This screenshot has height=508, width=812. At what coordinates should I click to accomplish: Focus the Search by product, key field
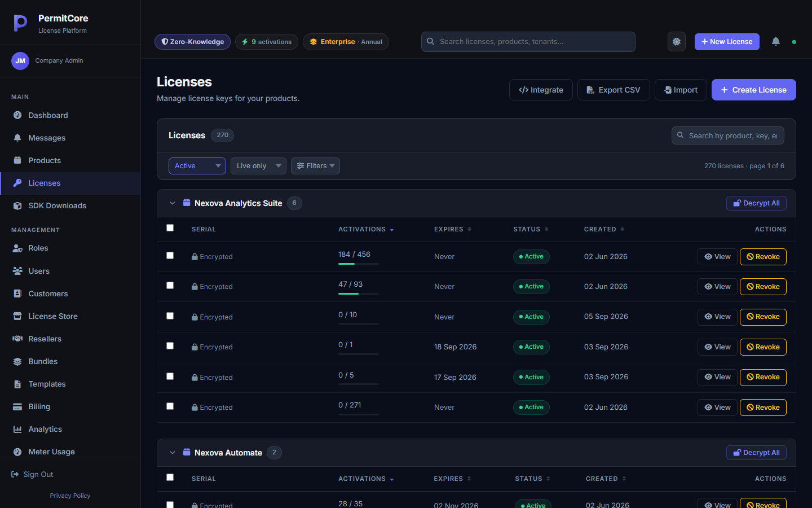pos(728,135)
